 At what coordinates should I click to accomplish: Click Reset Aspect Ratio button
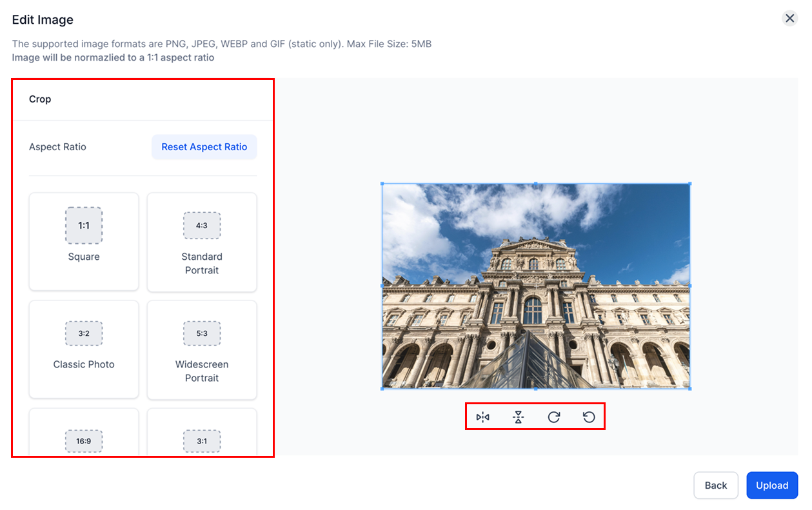pos(204,147)
